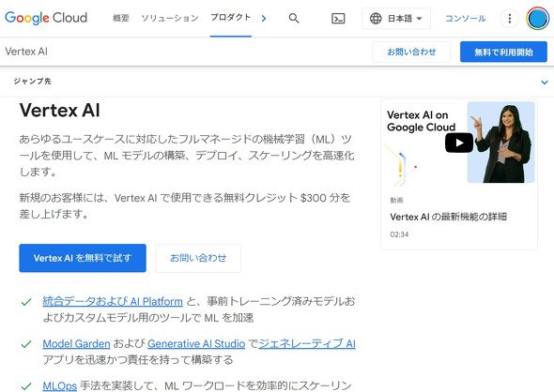The image size is (554, 392).
Task: Open 統合データおよび AI Platform link
Action: pyautogui.click(x=113, y=301)
